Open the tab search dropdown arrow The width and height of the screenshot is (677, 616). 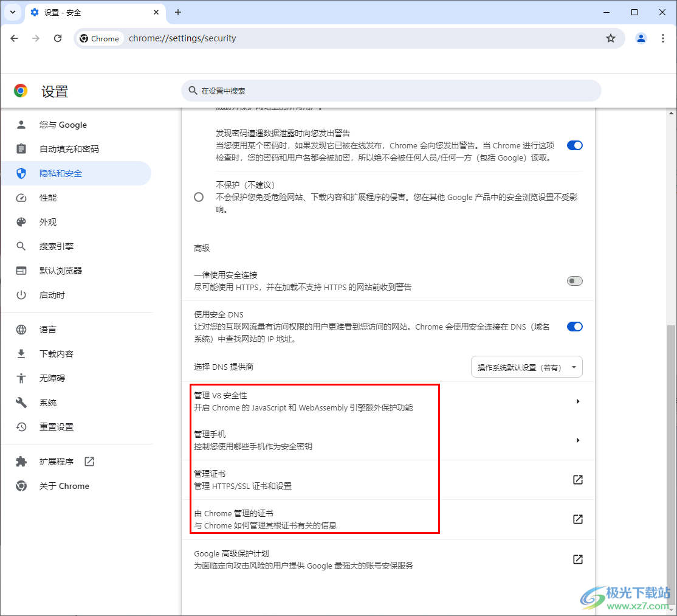pyautogui.click(x=13, y=12)
